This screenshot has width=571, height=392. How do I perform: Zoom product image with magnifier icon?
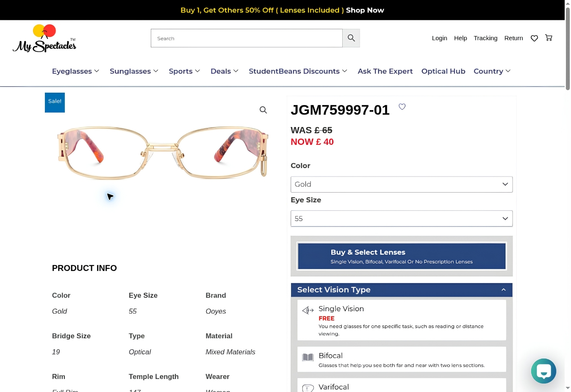click(x=263, y=110)
